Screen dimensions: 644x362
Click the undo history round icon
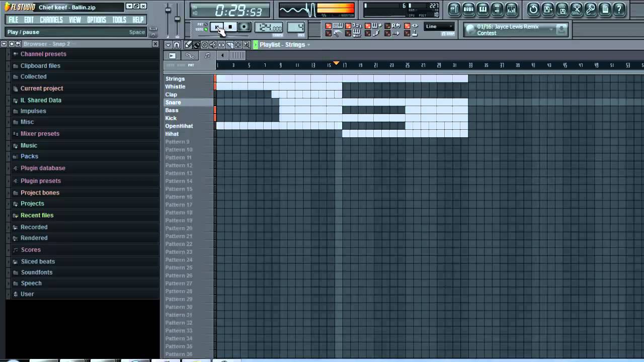click(x=533, y=9)
